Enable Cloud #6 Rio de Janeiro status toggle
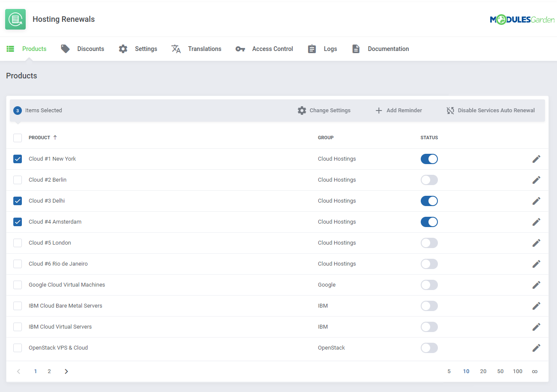This screenshot has height=392, width=557. (429, 264)
